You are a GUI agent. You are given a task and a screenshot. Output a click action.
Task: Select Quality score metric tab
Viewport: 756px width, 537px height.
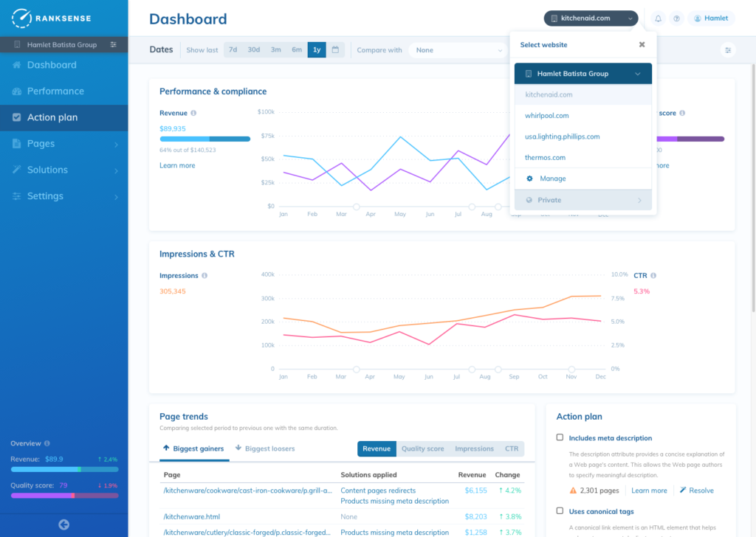click(423, 448)
